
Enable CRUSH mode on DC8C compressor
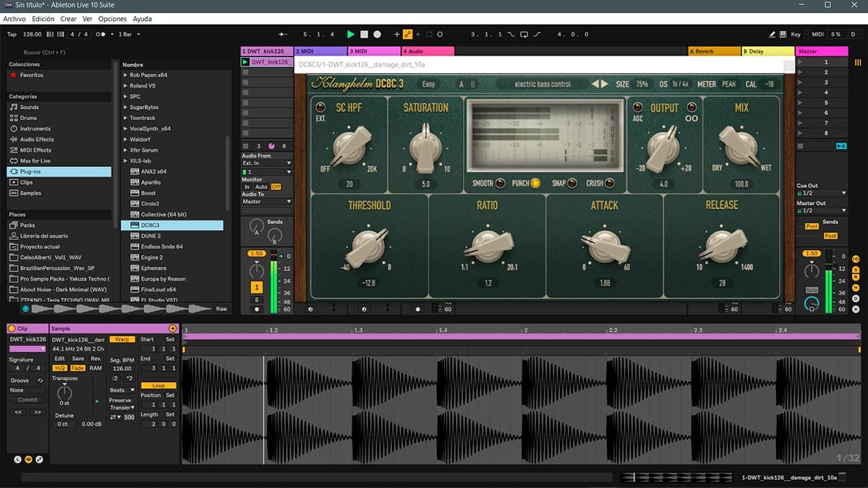[610, 183]
